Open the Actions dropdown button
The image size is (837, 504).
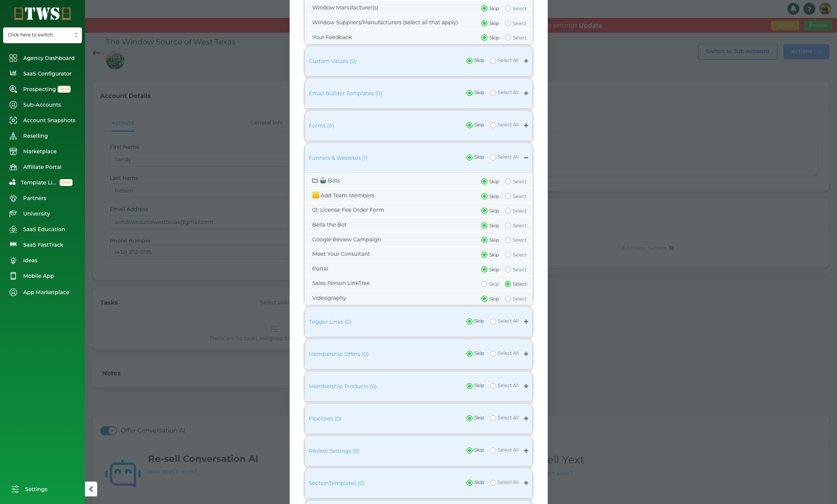tap(806, 51)
